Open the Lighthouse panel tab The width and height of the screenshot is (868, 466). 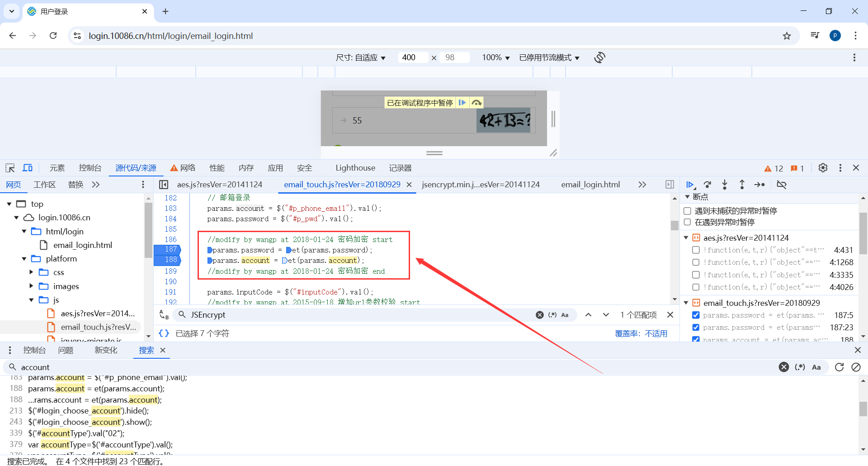pyautogui.click(x=355, y=168)
